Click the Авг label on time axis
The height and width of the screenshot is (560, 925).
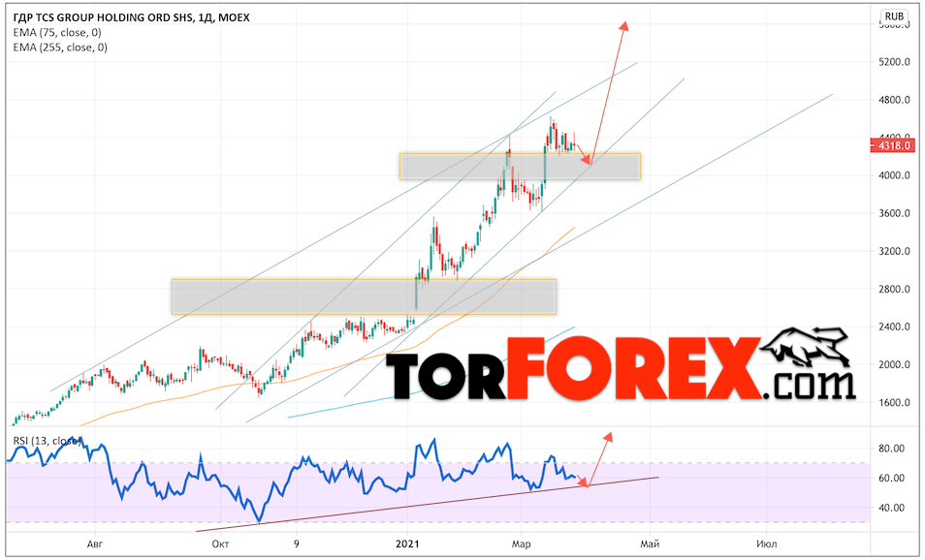pos(94,544)
